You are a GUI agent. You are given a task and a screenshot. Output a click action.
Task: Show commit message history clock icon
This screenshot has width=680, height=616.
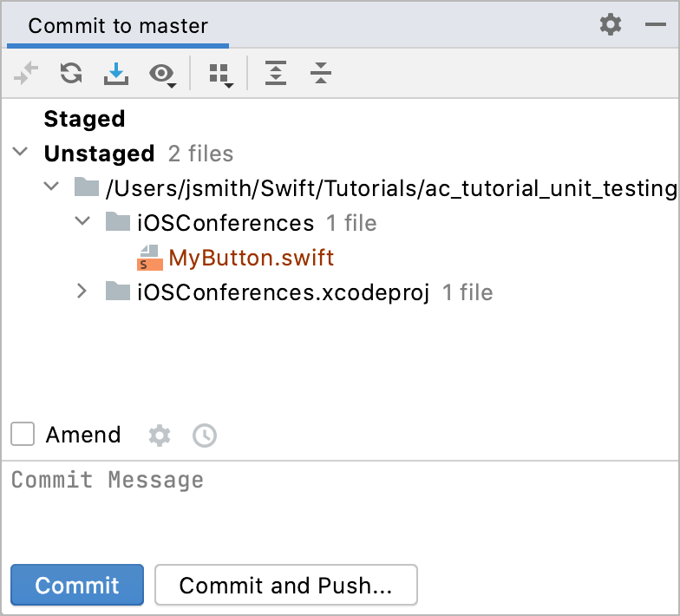pyautogui.click(x=205, y=436)
